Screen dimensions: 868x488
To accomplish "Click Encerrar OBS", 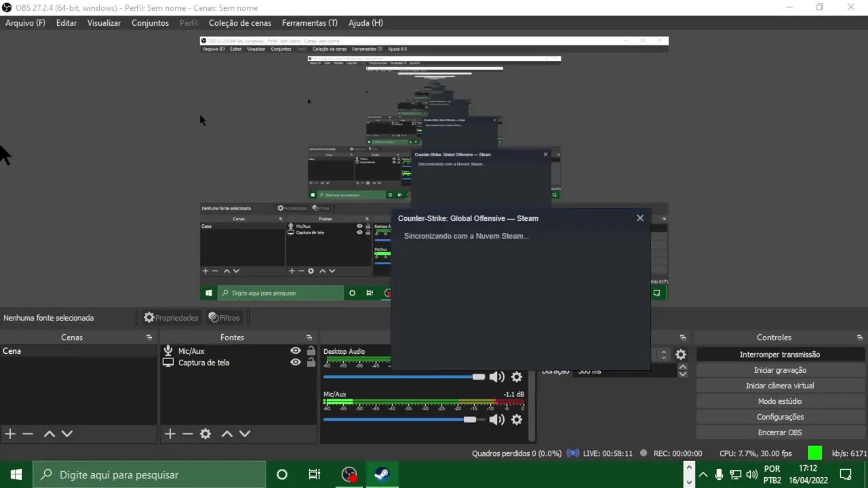I will [x=780, y=432].
